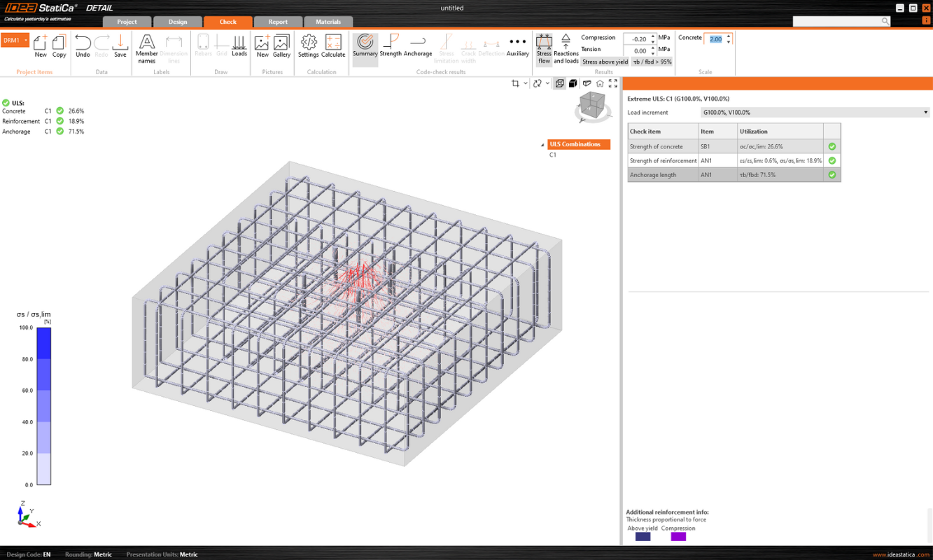The image size is (933, 560).
Task: Click the rotate view tool
Action: click(x=538, y=83)
